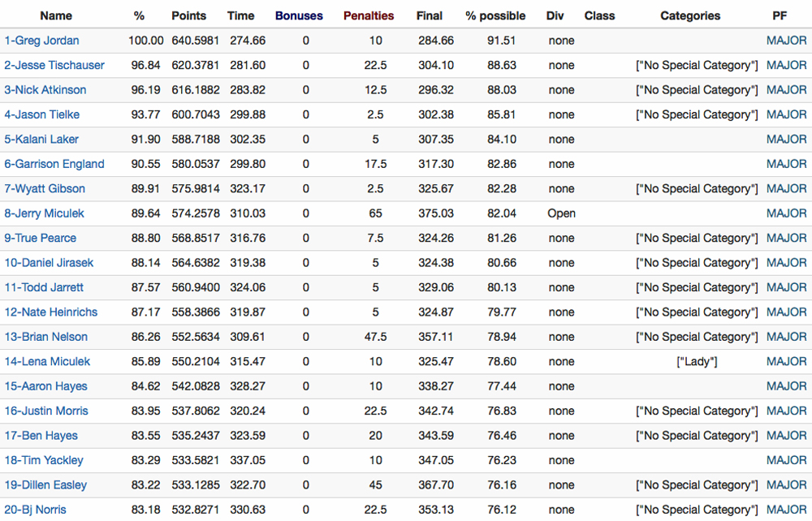The image size is (812, 521).
Task: Sort by Class column header
Action: (x=600, y=16)
